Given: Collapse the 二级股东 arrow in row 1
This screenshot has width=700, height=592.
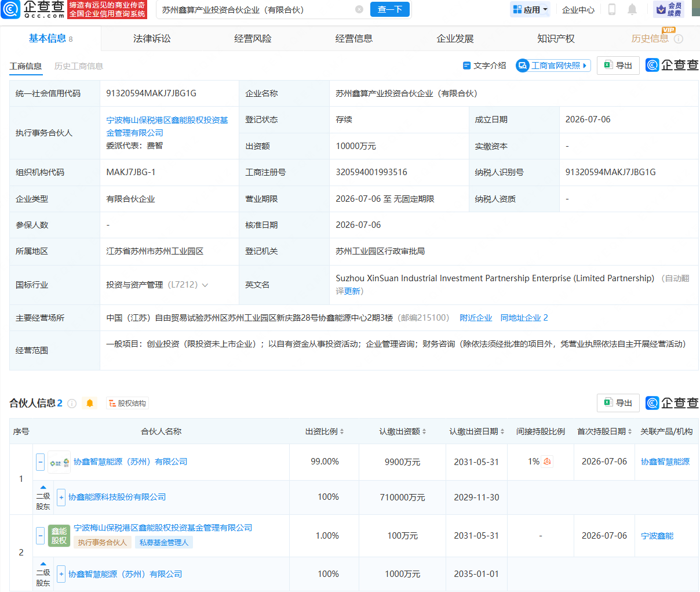Looking at the screenshot, I should coord(43,487).
